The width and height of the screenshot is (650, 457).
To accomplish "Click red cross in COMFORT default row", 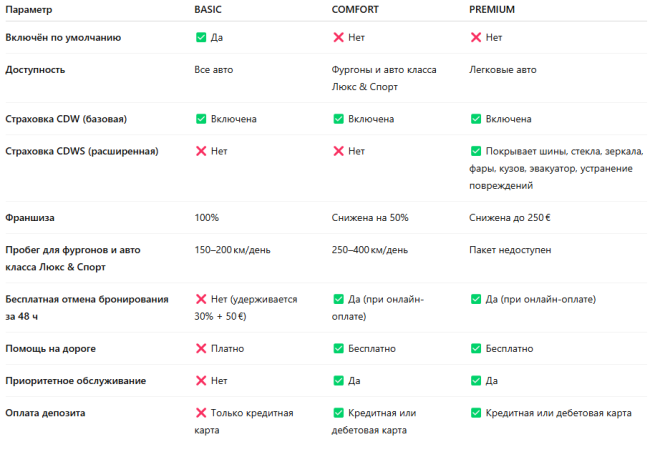I will (338, 37).
